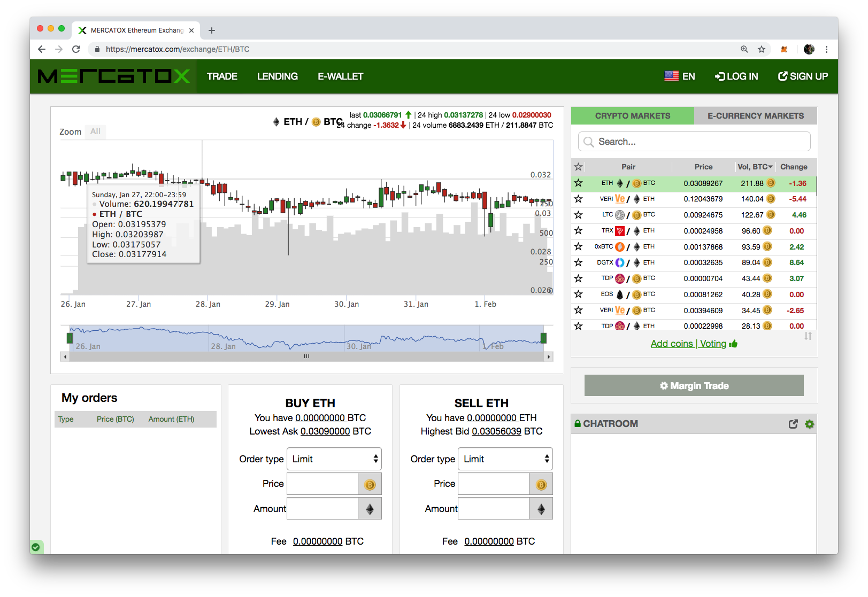Image resolution: width=868 pixels, height=597 pixels.
Task: Favorite the VERI/ETH pair star
Action: pos(578,199)
